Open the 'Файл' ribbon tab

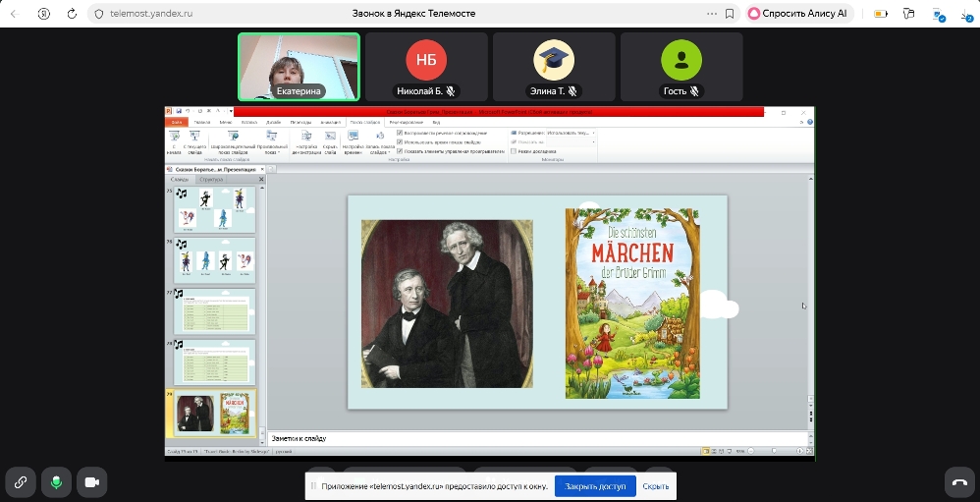click(x=176, y=122)
